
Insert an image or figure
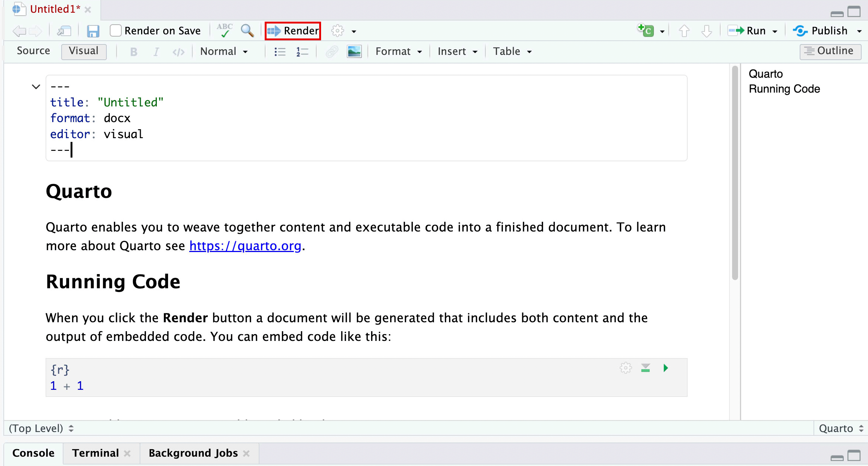[x=354, y=52]
